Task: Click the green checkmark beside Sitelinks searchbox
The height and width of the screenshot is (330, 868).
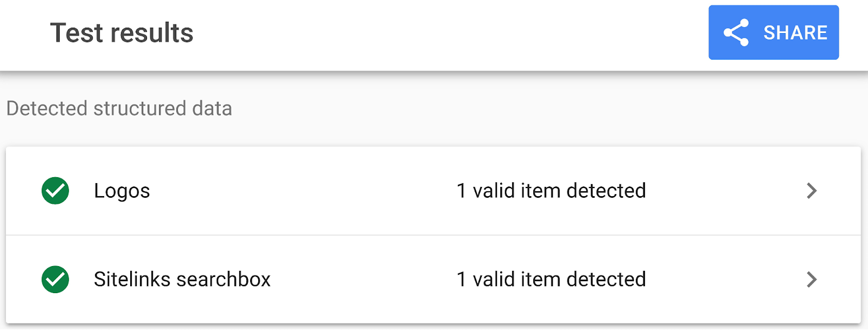Action: click(x=55, y=279)
